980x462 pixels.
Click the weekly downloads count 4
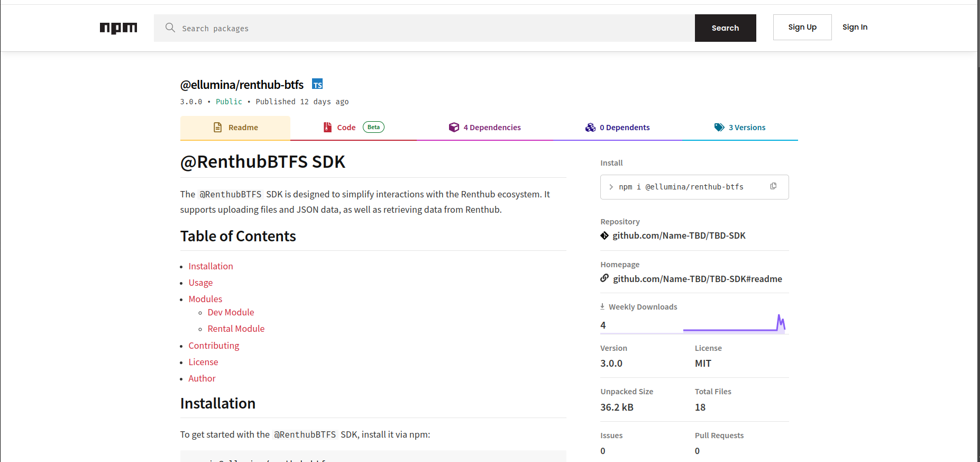[603, 325]
